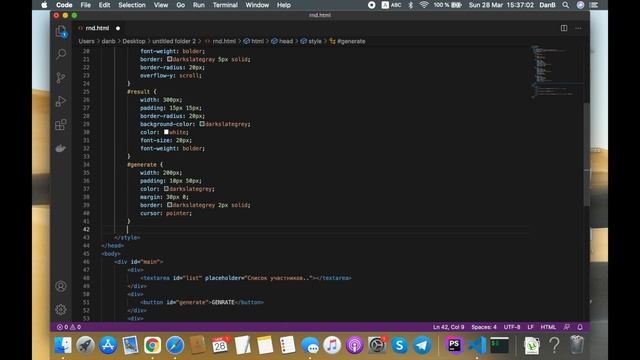Open Skype from the Dock
Viewport: 640px width, 360px height.
pos(399,345)
